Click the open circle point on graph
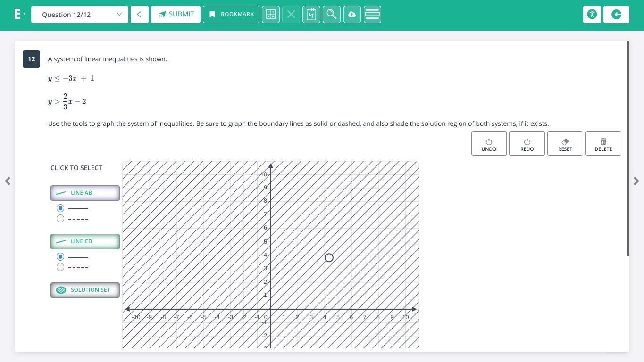This screenshot has height=362, width=644. (x=329, y=258)
